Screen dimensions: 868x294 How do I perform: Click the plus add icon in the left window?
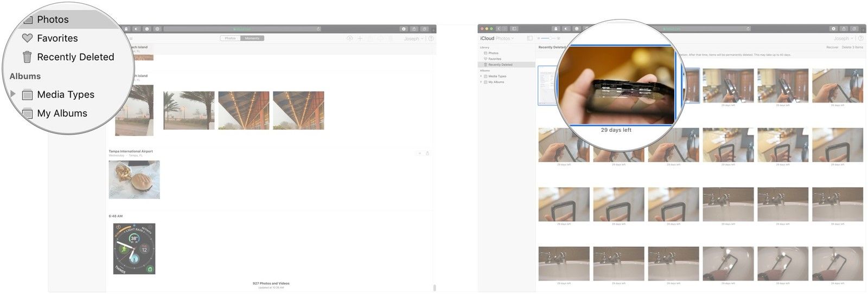[360, 39]
